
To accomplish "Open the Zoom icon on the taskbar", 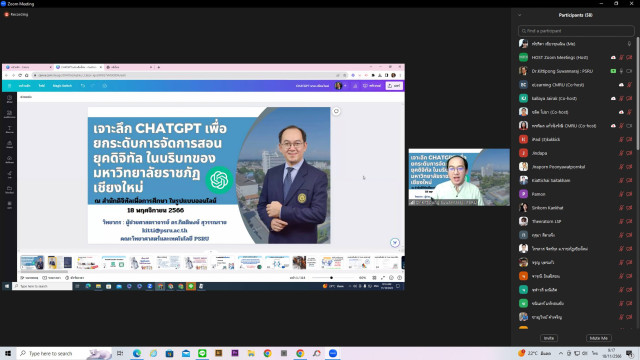I will tap(333, 353).
